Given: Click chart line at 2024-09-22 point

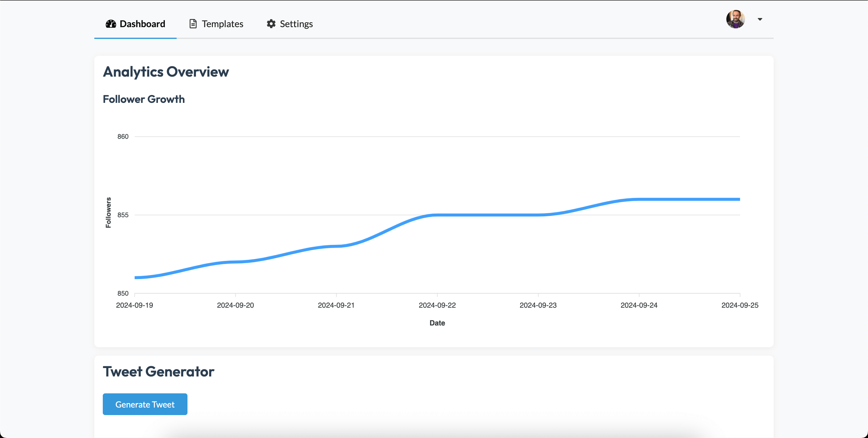Looking at the screenshot, I should pos(437,215).
